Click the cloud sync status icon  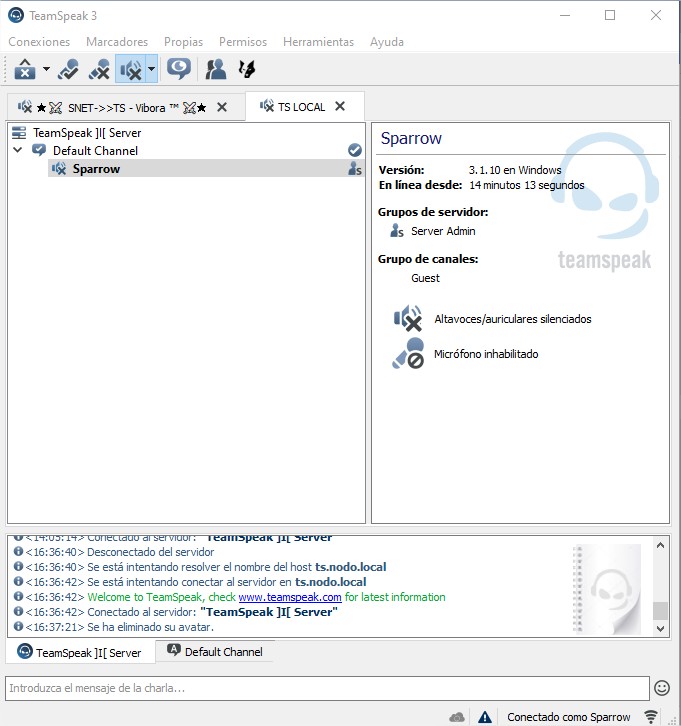click(x=457, y=717)
